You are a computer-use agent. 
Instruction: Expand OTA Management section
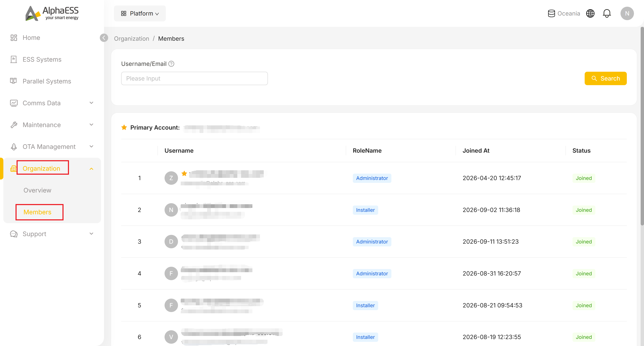tap(52, 147)
